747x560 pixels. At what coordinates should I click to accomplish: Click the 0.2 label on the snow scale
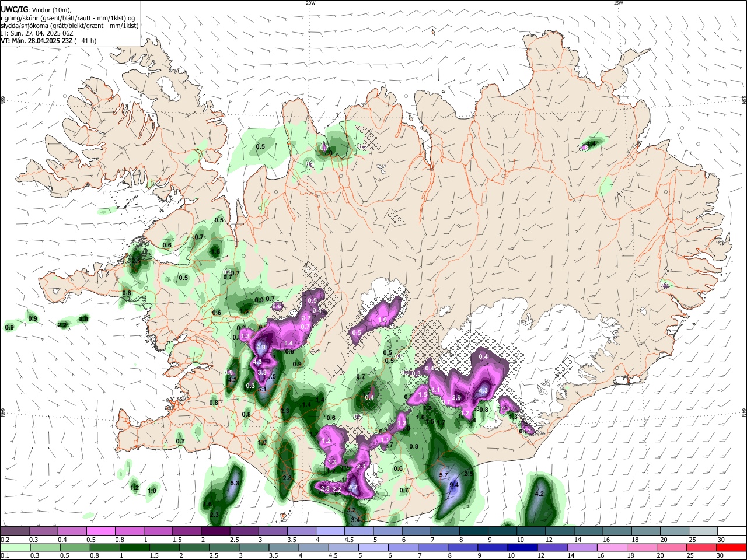point(5,540)
